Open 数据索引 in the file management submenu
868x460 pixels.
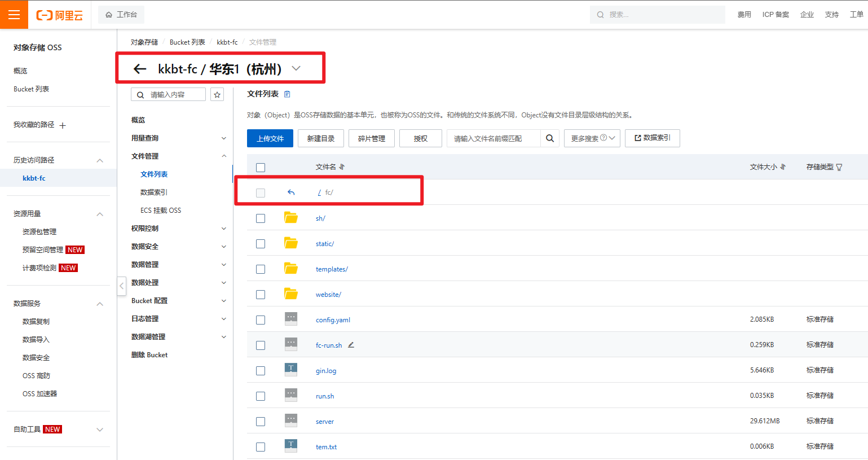[x=154, y=192]
